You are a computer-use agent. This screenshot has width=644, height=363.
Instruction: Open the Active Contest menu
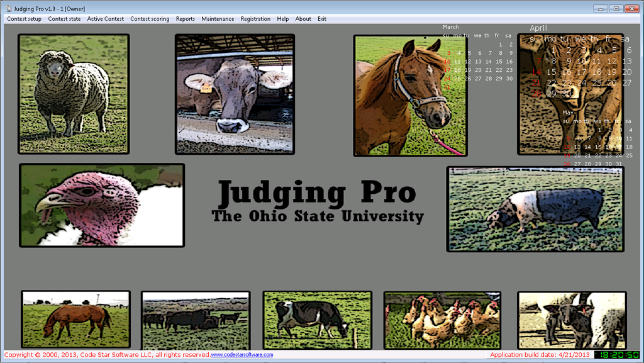point(105,19)
